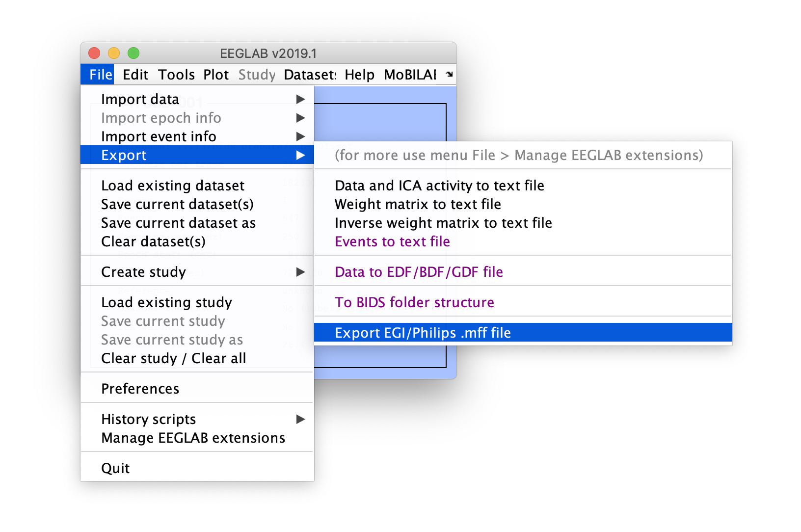Click Load existing dataset
Viewport: 801px width, 532px height.
[173, 186]
